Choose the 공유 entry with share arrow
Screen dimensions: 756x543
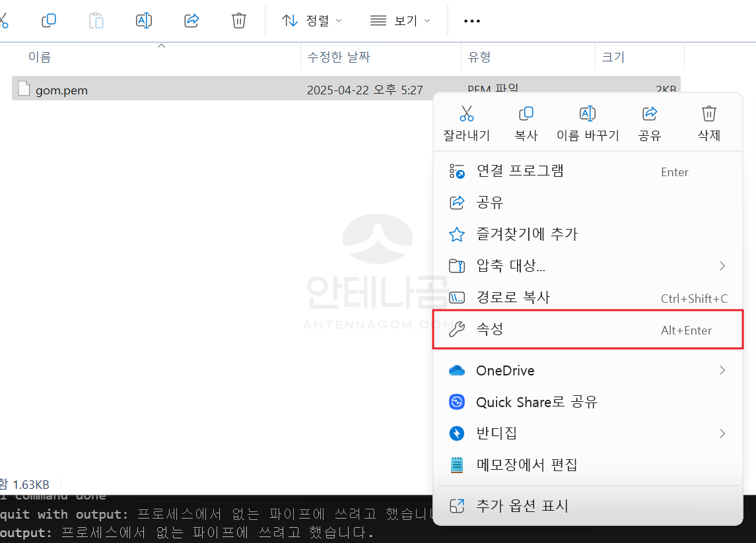[588, 203]
